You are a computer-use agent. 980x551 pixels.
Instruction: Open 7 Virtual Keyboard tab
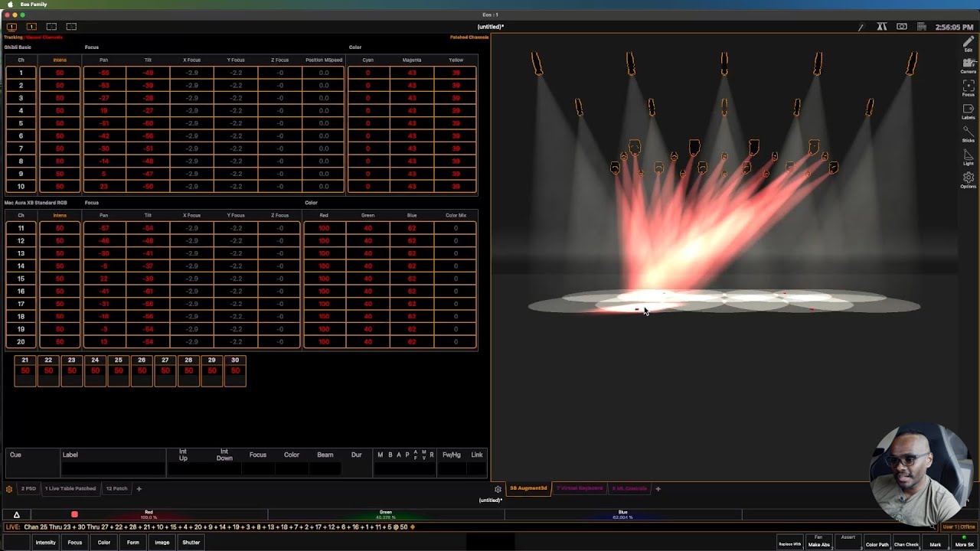[580, 488]
